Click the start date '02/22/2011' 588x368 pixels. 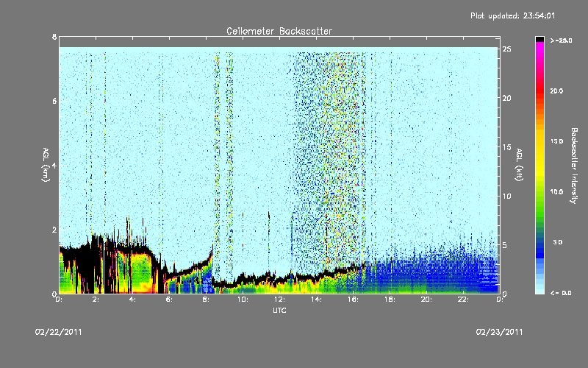(x=59, y=332)
